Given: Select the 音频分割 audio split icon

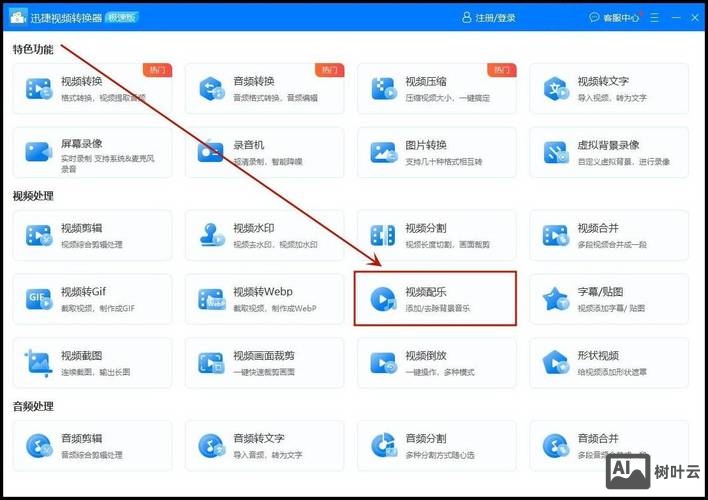Looking at the screenshot, I should click(384, 446).
